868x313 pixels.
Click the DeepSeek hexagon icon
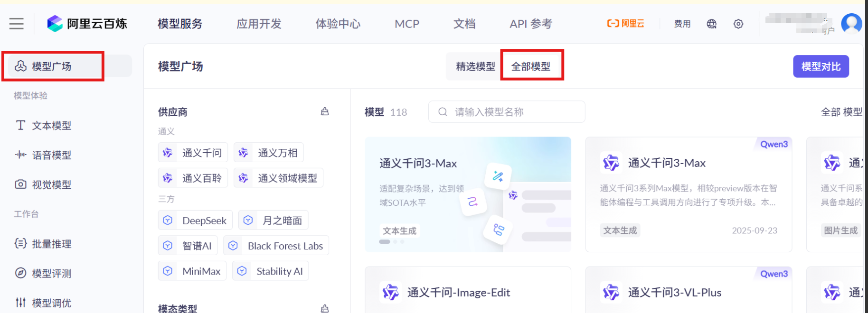tap(168, 220)
